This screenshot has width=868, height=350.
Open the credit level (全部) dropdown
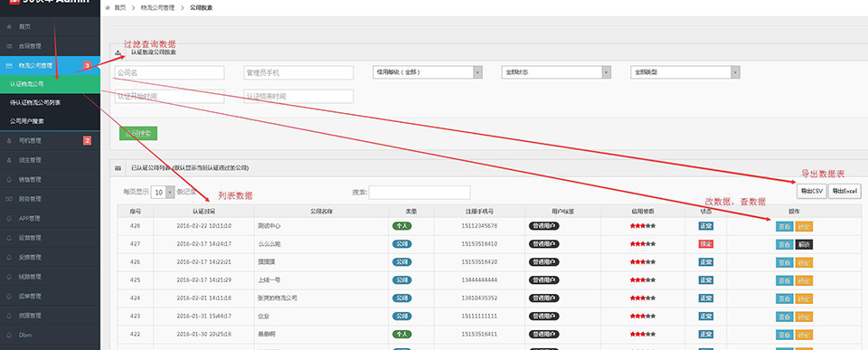(x=428, y=72)
